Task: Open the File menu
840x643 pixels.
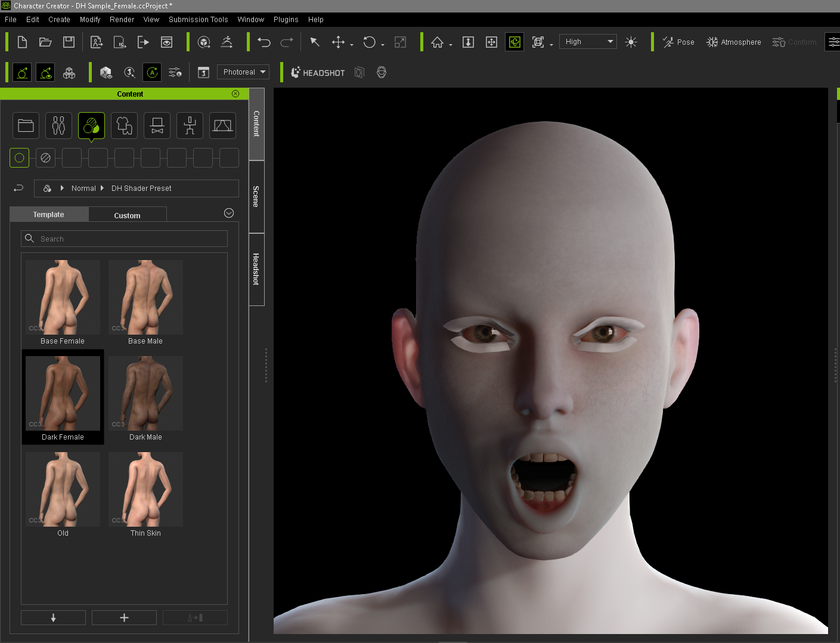Action: pyautogui.click(x=11, y=20)
